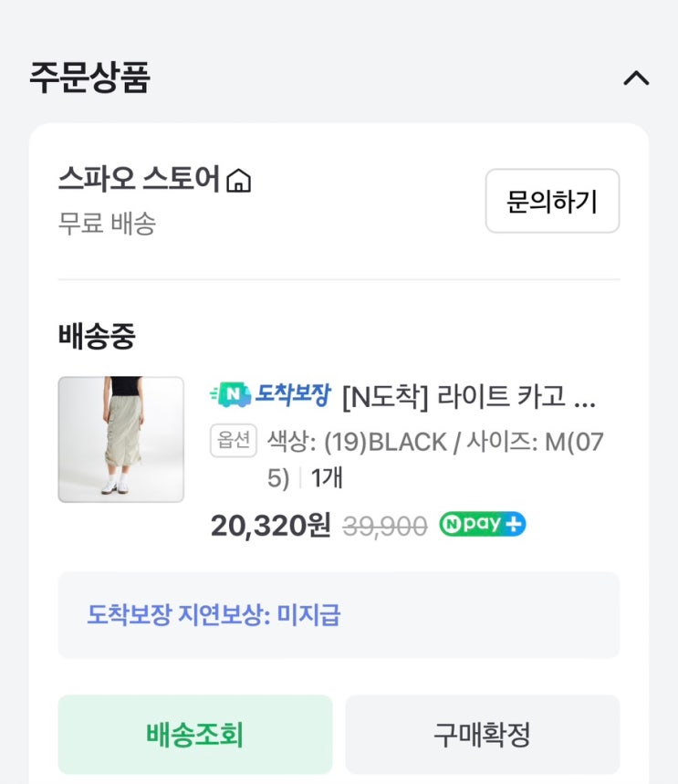Open the [N도착] 라이트 카고 product title
The width and height of the screenshot is (678, 784).
(468, 397)
